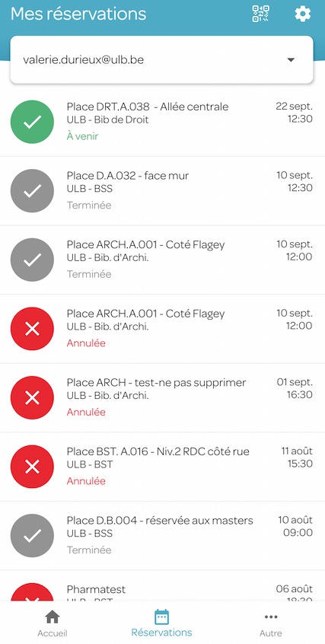
Task: Open the QR code scanner icon
Action: point(260,14)
